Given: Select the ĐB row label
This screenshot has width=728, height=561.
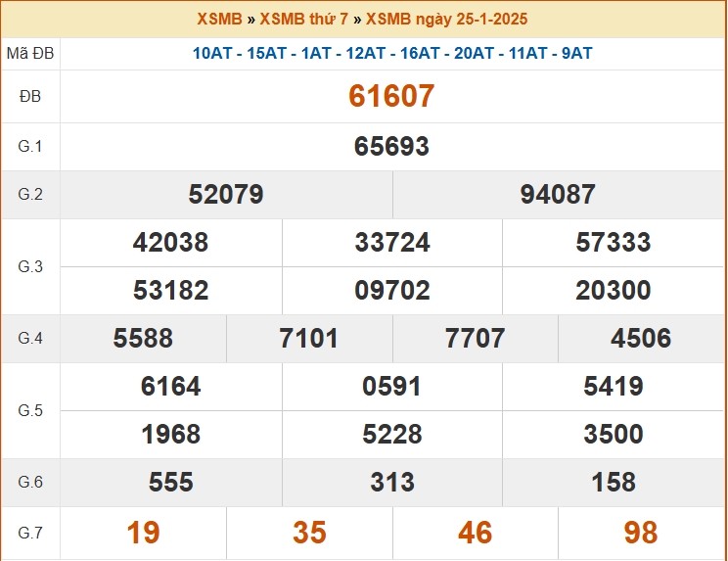Looking at the screenshot, I should (x=30, y=97).
